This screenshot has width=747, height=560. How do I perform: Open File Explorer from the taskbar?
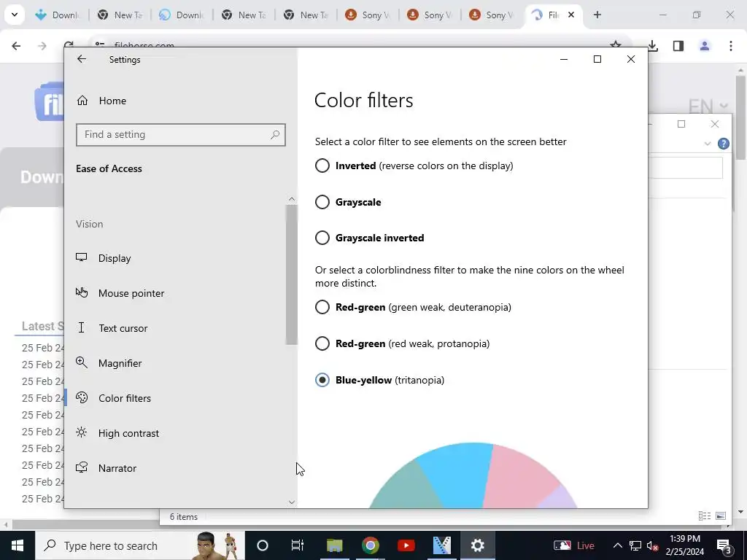pyautogui.click(x=334, y=545)
